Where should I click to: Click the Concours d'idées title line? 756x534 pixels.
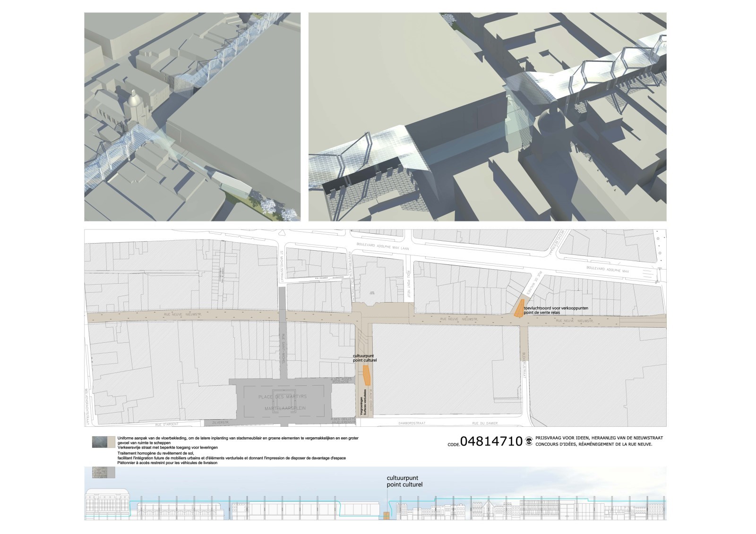coord(594,445)
